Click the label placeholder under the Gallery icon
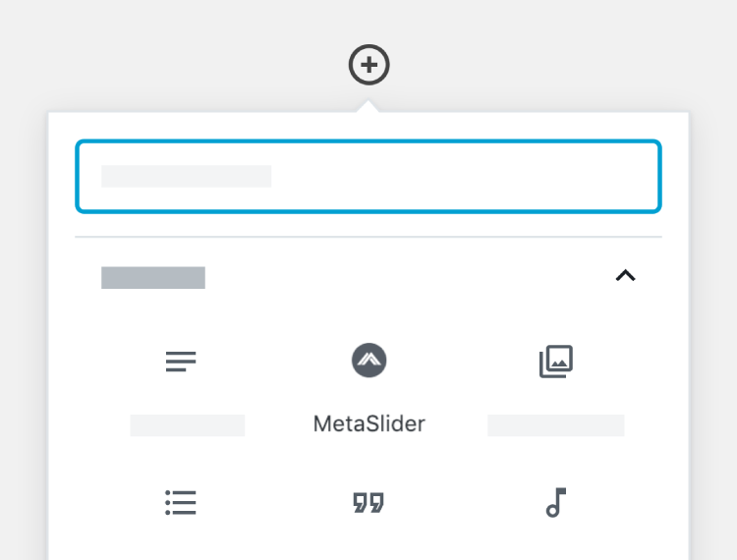 click(556, 425)
